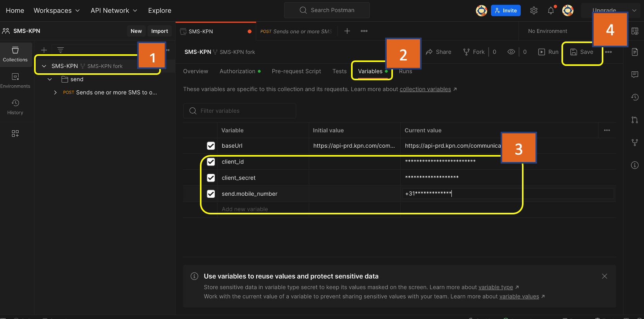Open the Collections sidebar panel

coord(15,54)
